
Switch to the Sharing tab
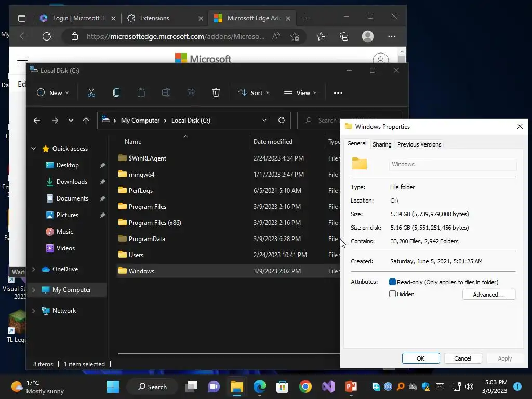coord(382,144)
